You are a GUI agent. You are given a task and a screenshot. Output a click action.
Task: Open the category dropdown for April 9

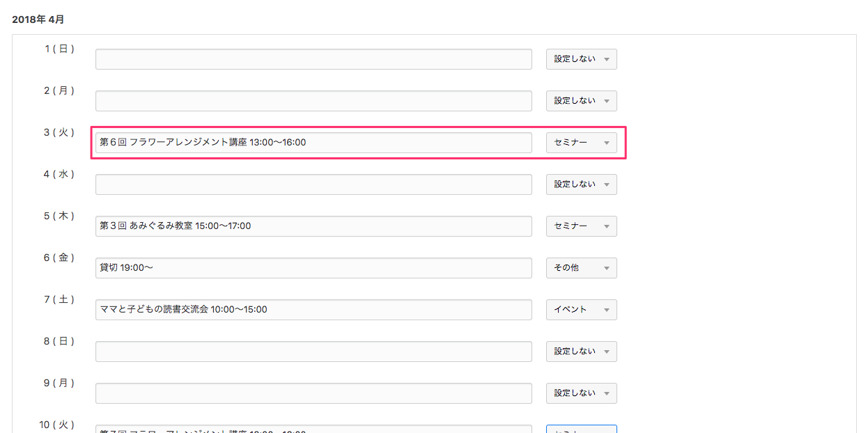tap(581, 393)
